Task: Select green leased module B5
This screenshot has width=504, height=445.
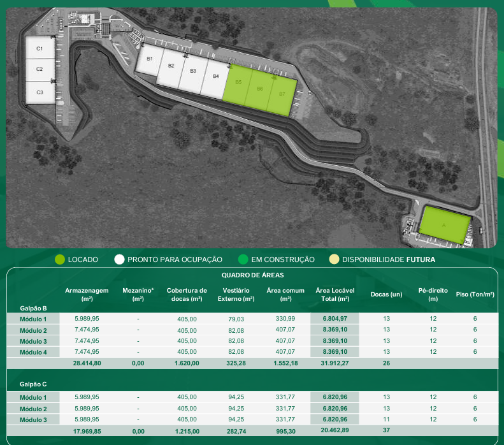Action: coord(238,84)
